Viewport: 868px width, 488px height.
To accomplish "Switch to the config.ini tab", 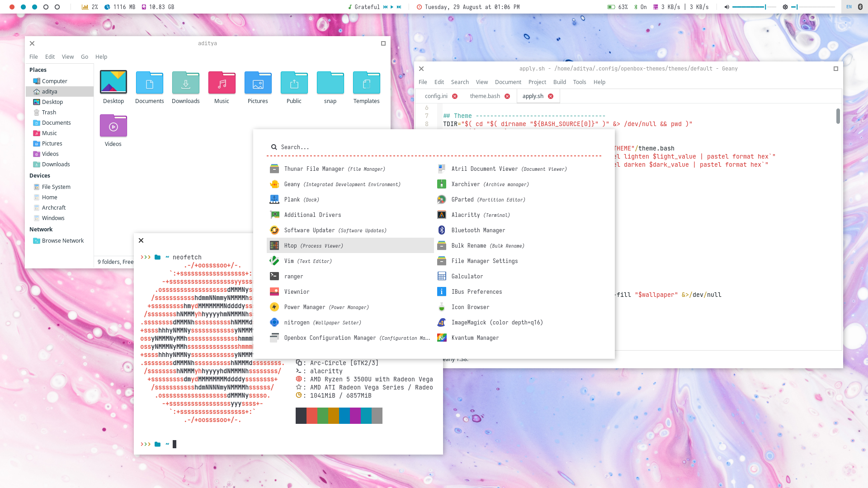I will (436, 96).
